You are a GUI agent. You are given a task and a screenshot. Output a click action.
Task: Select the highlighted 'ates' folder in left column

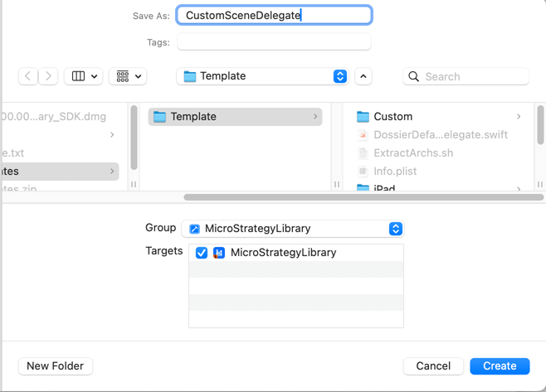click(x=60, y=171)
